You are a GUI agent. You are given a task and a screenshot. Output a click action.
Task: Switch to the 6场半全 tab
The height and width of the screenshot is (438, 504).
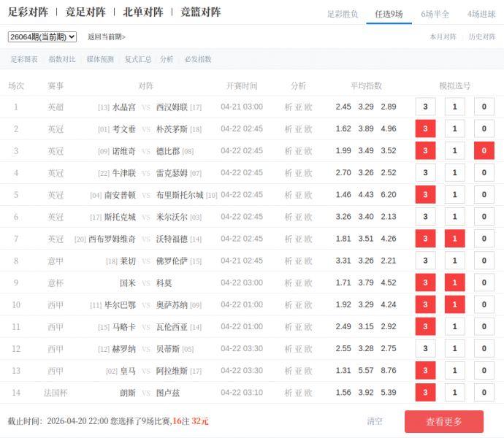point(435,14)
